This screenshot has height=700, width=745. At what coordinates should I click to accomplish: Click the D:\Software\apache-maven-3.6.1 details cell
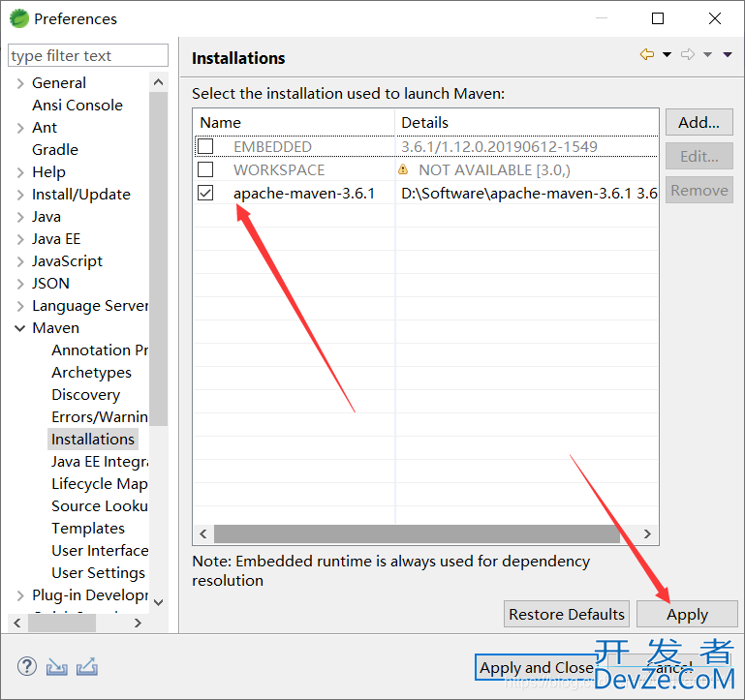(529, 194)
